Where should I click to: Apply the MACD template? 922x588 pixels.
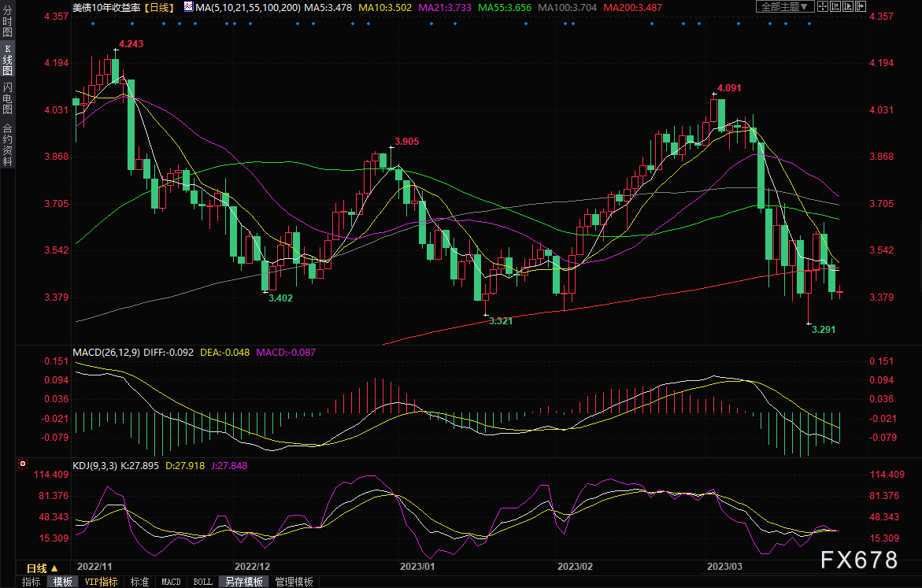(171, 582)
